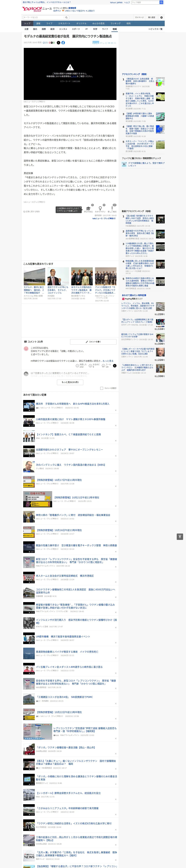The height and width of the screenshot is (868, 186).
Task: Open 横浜市 子宮頸がんの早期発見へ article
Action: [73, 404]
